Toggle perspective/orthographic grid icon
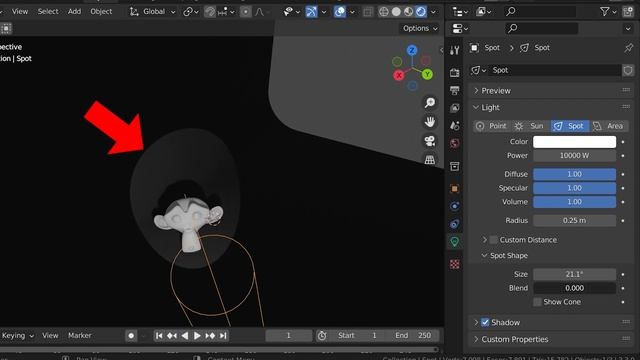This screenshot has height=360, width=640. 429,160
